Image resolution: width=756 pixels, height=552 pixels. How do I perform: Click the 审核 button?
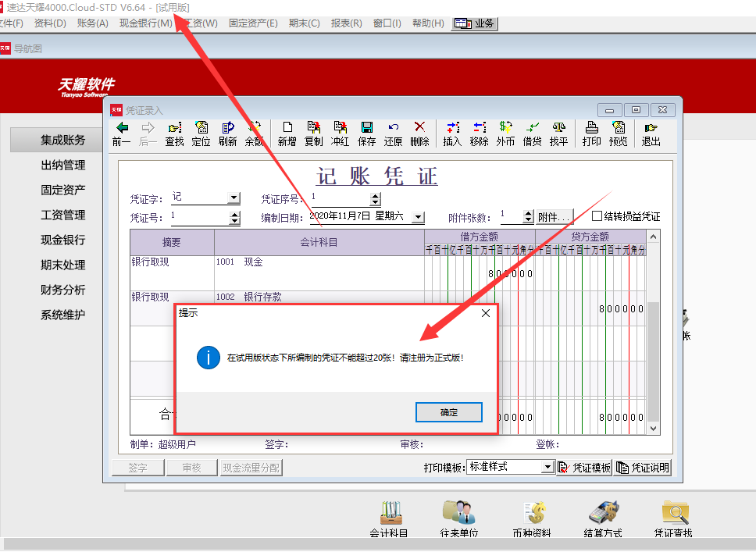[191, 468]
